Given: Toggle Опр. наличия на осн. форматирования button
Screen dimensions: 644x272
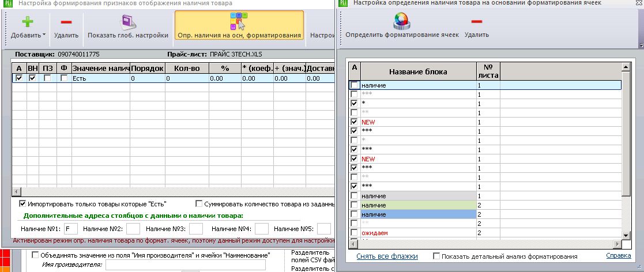Looking at the screenshot, I should coord(239,25).
